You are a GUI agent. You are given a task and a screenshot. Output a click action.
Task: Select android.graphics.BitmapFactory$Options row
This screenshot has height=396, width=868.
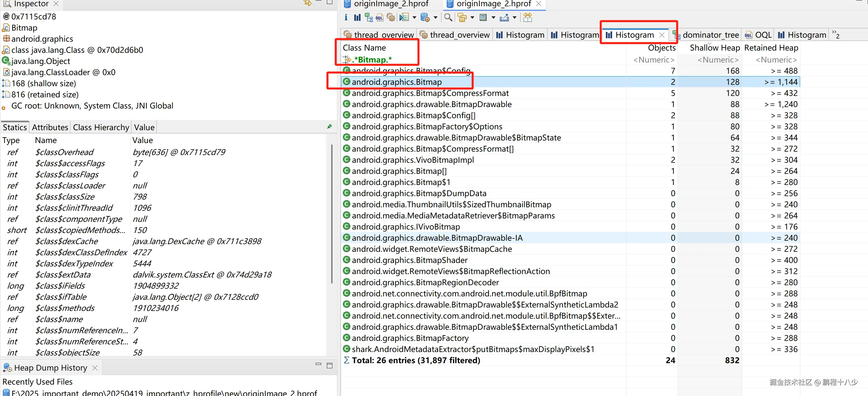click(x=427, y=126)
